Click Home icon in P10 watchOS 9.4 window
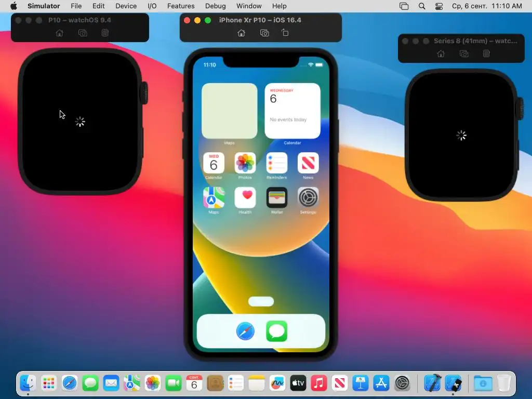The height and width of the screenshot is (399, 532). click(59, 33)
